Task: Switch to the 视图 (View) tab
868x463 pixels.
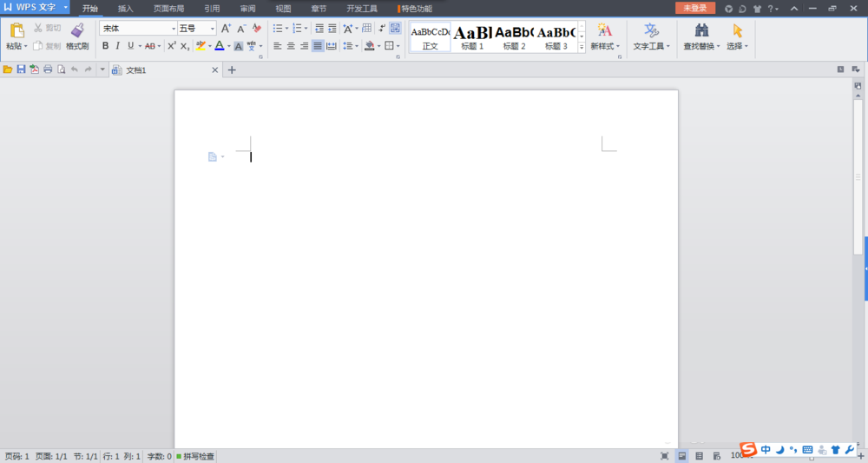Action: 284,9
